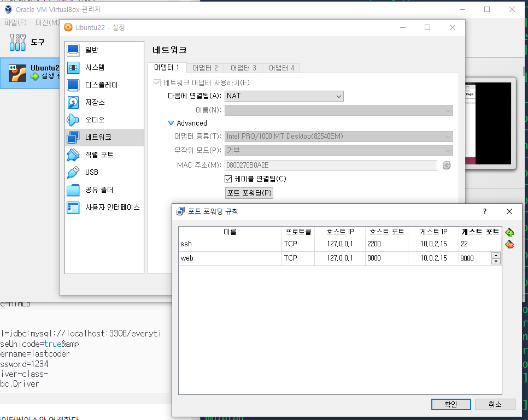Switch to 어댑터 4 tab

[x=281, y=68]
